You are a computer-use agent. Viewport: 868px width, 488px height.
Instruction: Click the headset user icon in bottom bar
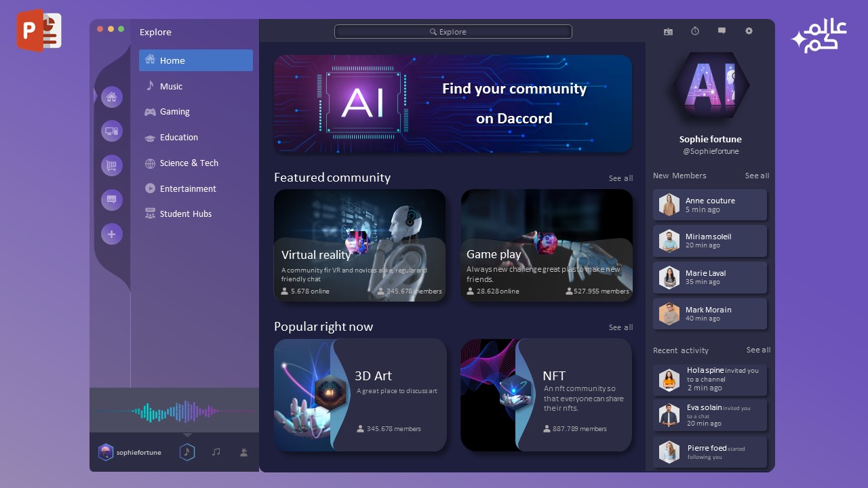tap(243, 452)
